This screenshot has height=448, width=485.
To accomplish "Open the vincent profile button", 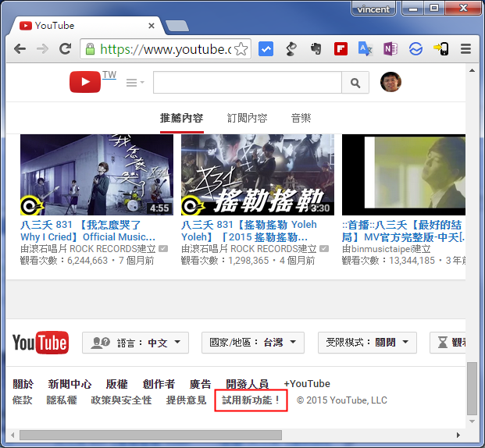I will coord(373,9).
